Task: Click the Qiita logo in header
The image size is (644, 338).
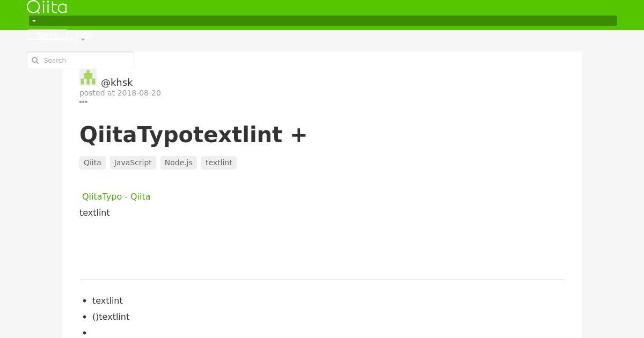Action: pos(47,7)
